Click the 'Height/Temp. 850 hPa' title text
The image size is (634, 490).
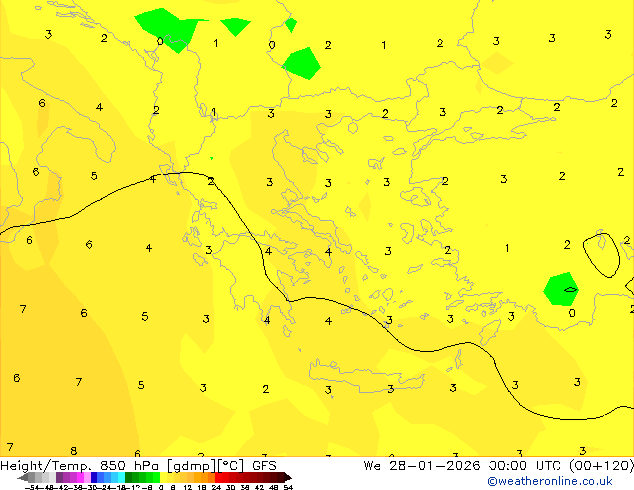pyautogui.click(x=79, y=466)
